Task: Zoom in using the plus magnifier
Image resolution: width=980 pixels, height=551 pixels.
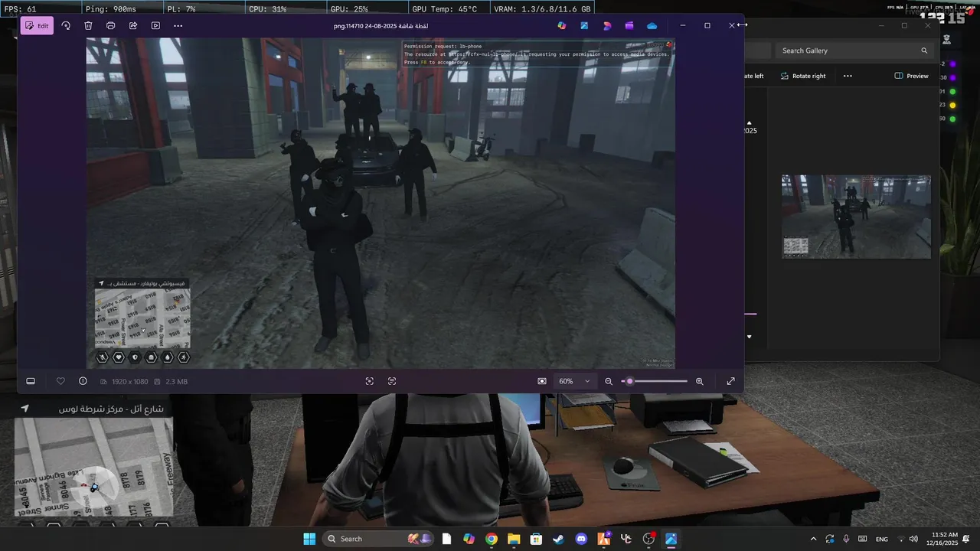Action: 699,381
